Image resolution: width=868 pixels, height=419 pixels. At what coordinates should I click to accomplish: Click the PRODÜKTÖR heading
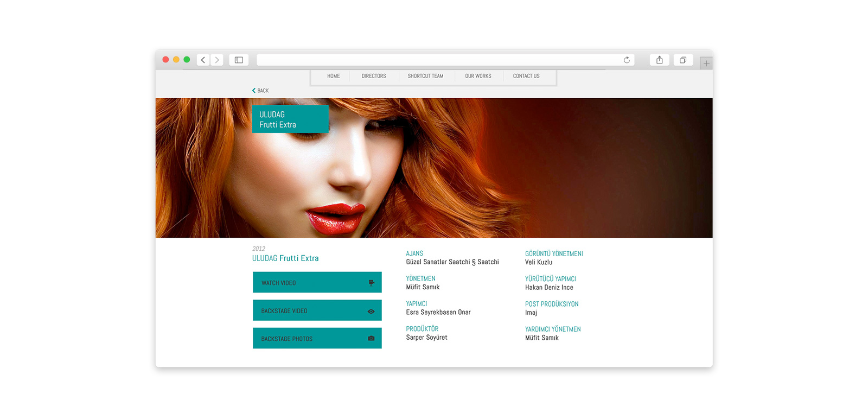(422, 329)
